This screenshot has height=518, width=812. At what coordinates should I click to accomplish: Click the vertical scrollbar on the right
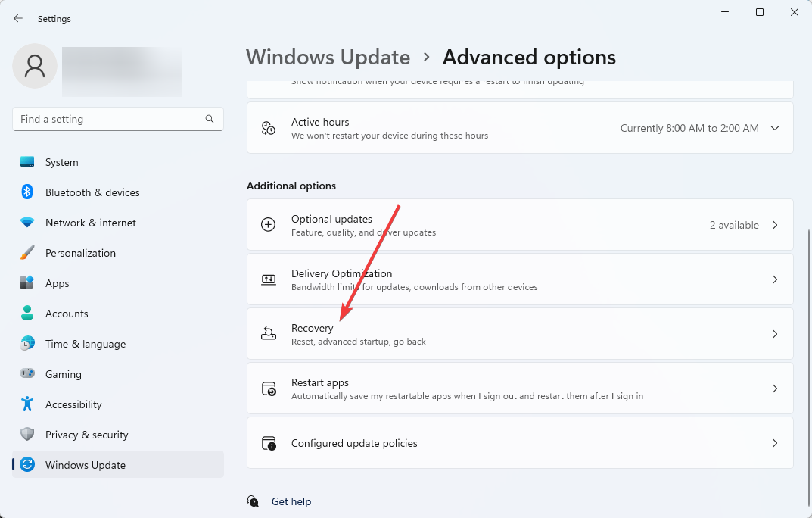[809, 368]
